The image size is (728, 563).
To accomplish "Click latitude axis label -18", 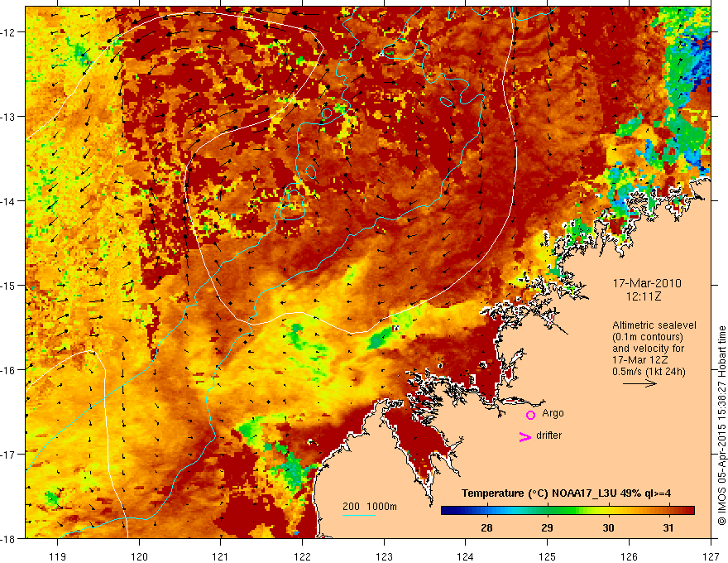I will point(8,538).
